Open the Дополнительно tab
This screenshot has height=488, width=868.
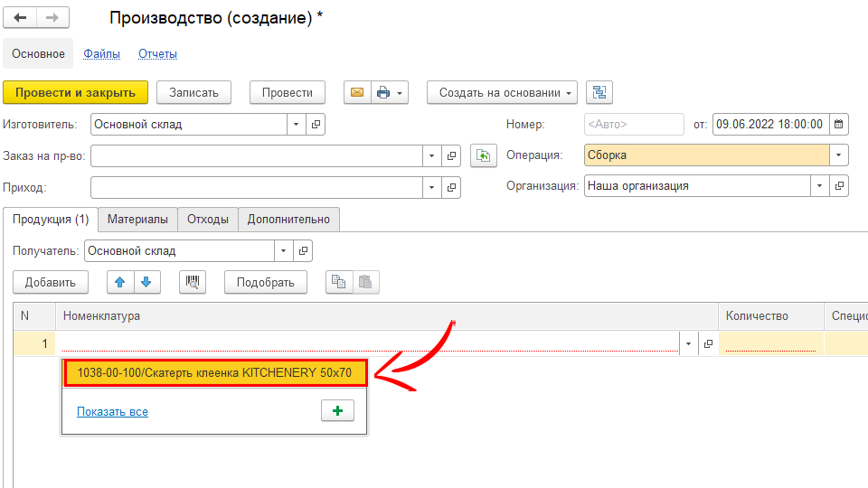(x=289, y=219)
